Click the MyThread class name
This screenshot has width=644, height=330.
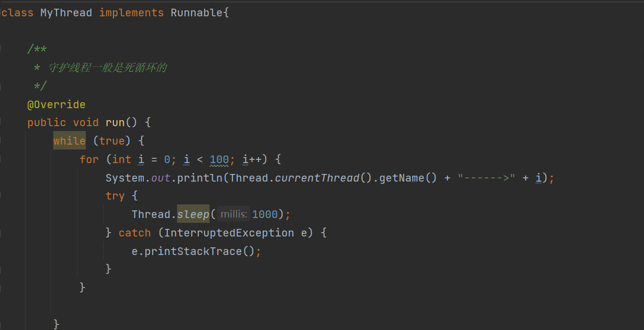point(66,13)
